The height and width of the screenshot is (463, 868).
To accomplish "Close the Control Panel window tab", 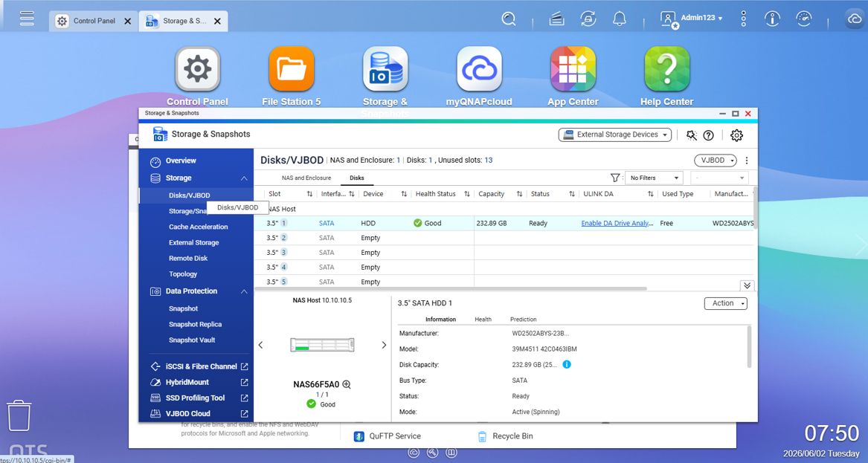I will coord(127,21).
